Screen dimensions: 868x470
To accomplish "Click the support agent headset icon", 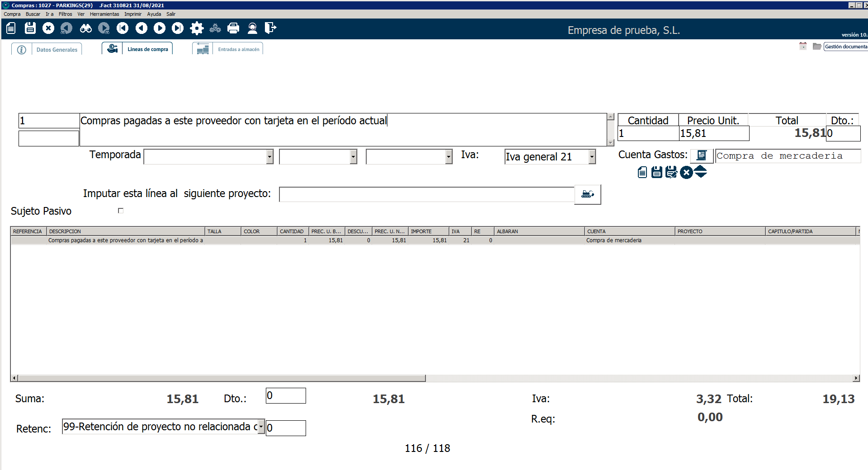I will (252, 28).
